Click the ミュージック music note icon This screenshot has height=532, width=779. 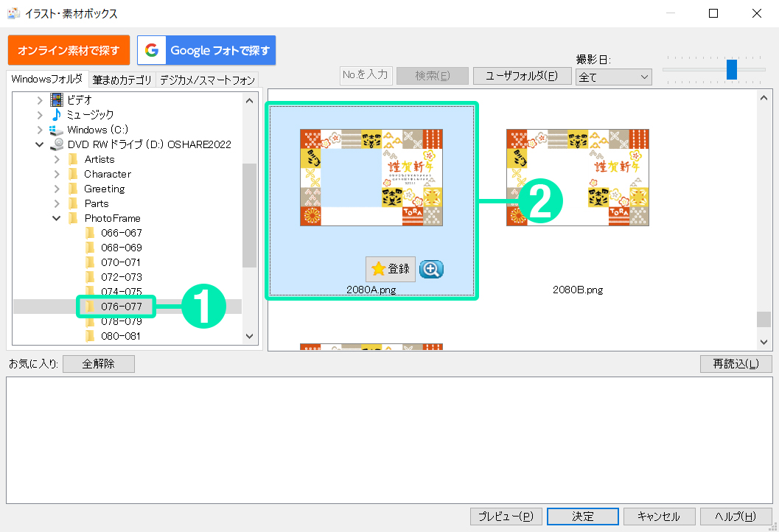pyautogui.click(x=57, y=114)
